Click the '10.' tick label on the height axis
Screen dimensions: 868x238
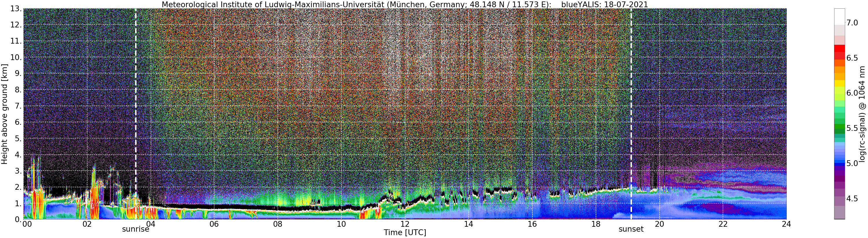point(16,57)
